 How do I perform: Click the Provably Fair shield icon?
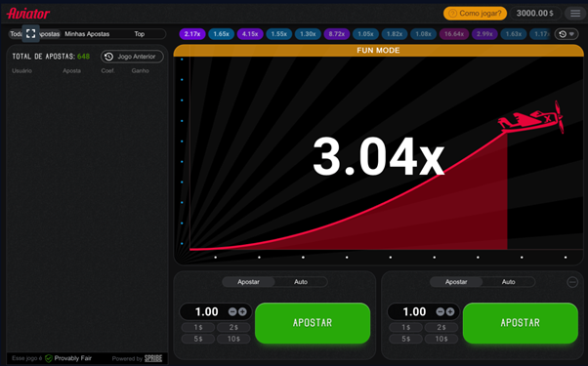coord(49,358)
